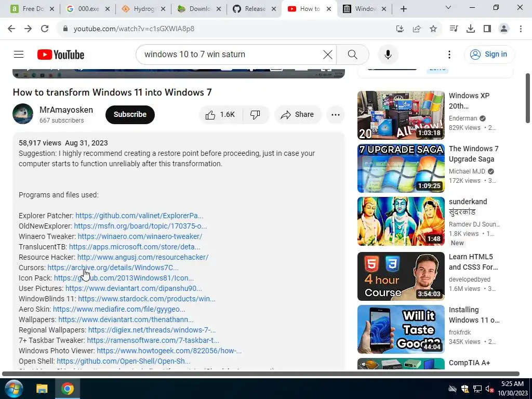Share this video

298,115
